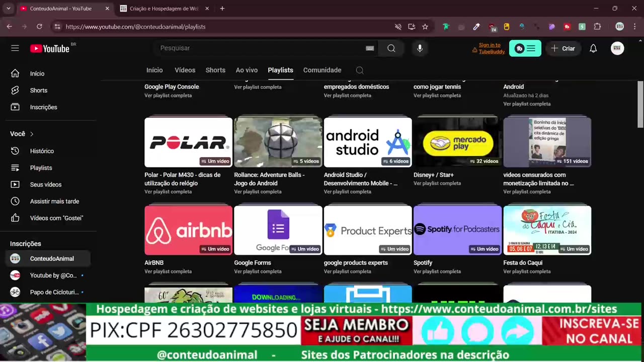Reload the current page
The height and width of the screenshot is (362, 644).
[x=39, y=27]
